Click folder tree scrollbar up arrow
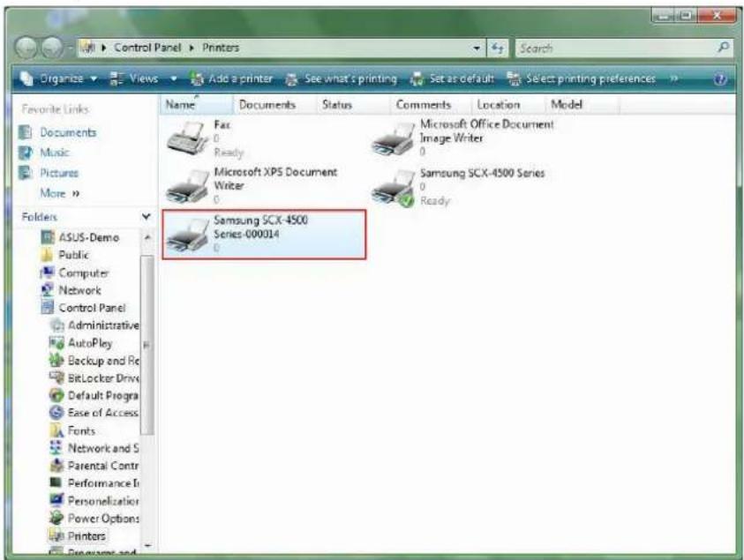744x560 pixels. tap(147, 237)
